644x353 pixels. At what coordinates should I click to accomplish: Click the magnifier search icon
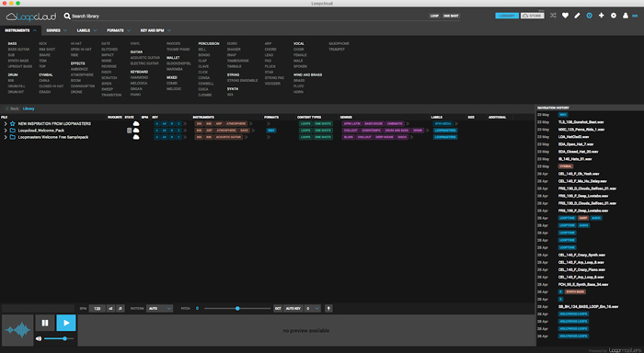coord(67,16)
